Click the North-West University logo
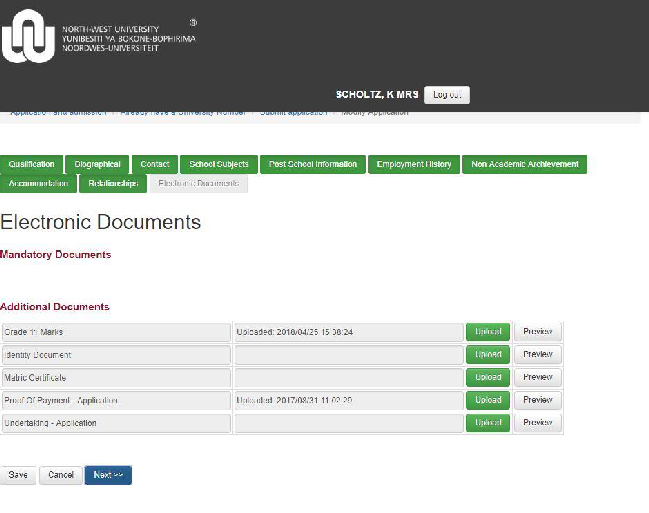This screenshot has height=513, width=649. 28,37
